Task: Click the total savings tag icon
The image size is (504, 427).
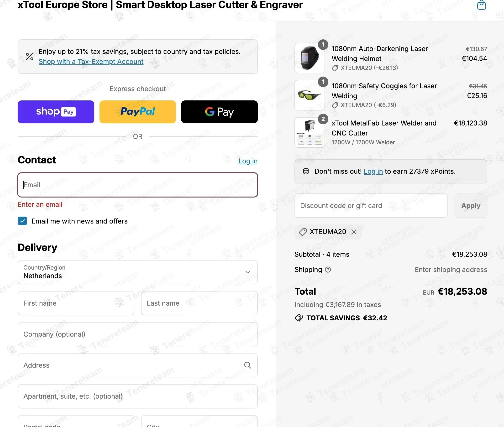Action: 299,318
